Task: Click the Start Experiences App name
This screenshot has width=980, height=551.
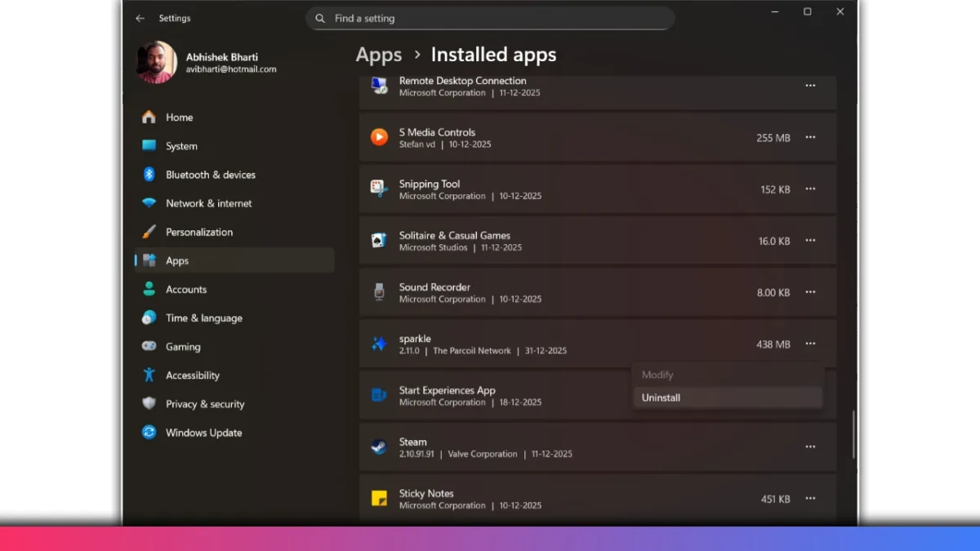Action: pos(448,390)
